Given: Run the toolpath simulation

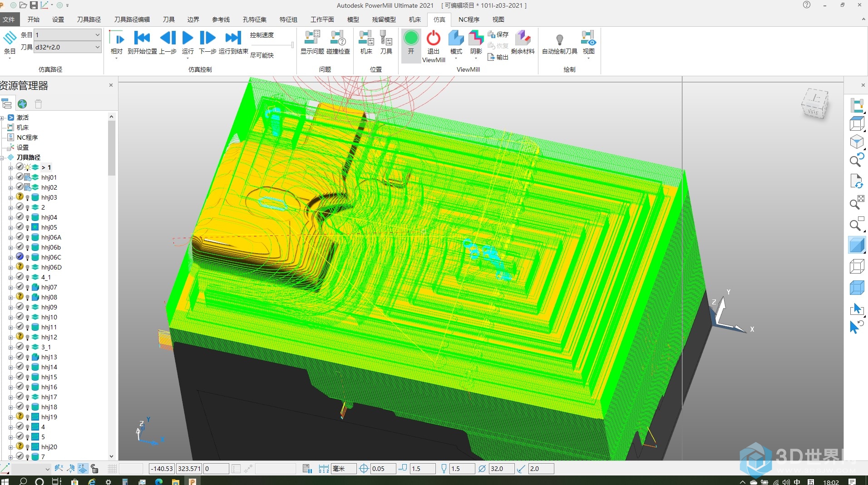Looking at the screenshot, I should (187, 43).
